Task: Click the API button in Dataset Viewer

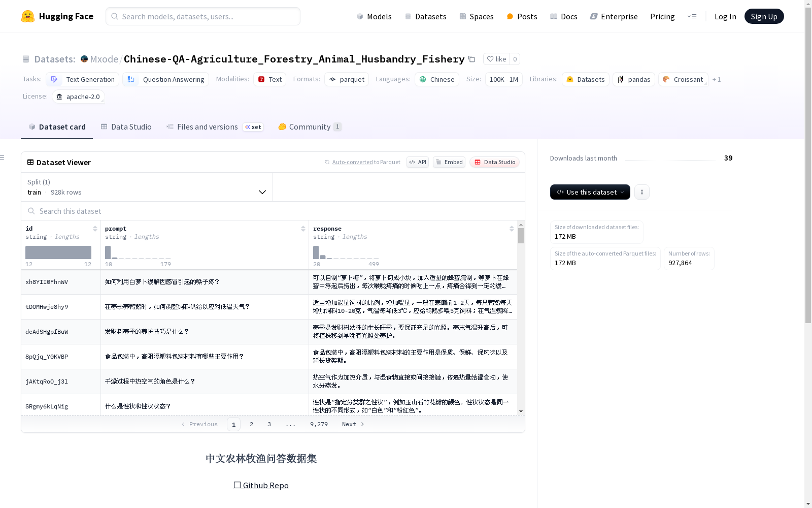Action: pyautogui.click(x=418, y=162)
